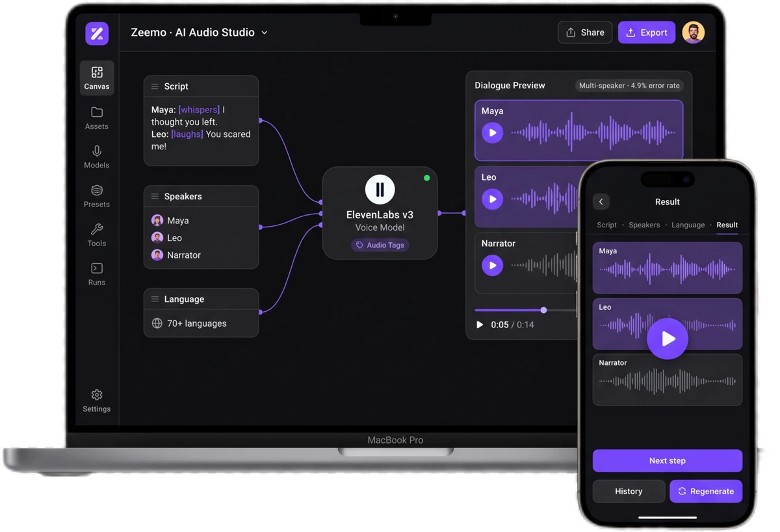This screenshot has width=780, height=532.
Task: Click the Audio Tags chip
Action: coord(380,245)
